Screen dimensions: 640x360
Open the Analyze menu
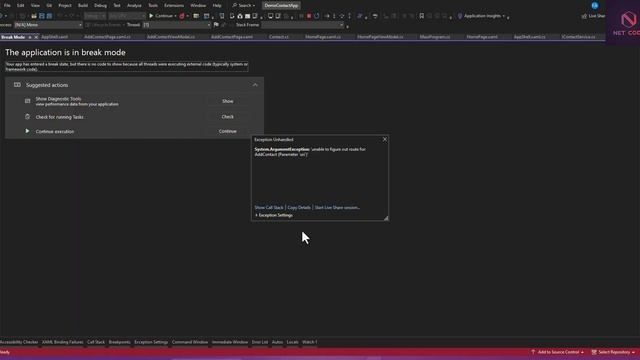click(x=134, y=6)
